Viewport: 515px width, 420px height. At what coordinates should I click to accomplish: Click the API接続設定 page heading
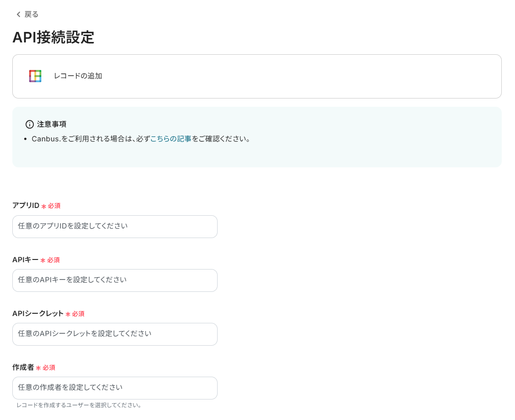tap(53, 37)
